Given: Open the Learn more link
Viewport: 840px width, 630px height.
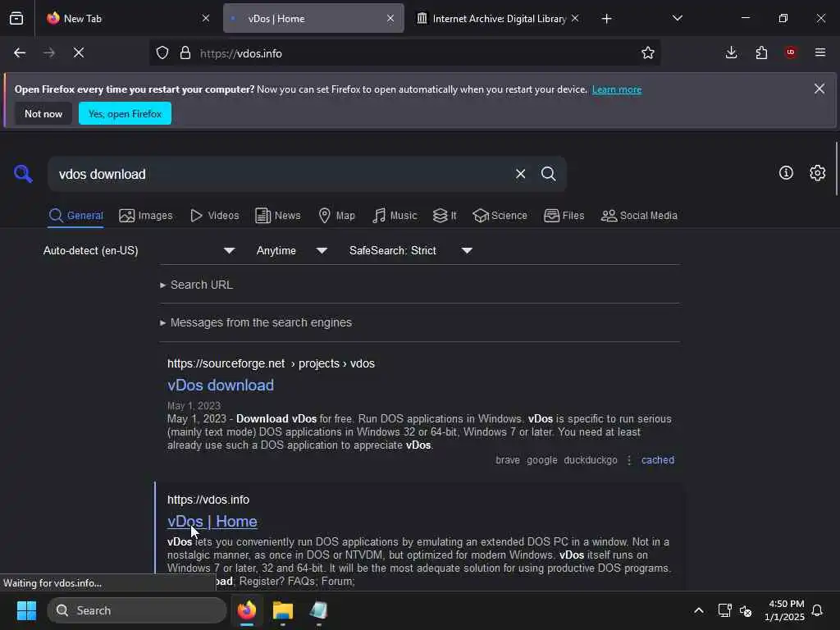Looking at the screenshot, I should [617, 89].
